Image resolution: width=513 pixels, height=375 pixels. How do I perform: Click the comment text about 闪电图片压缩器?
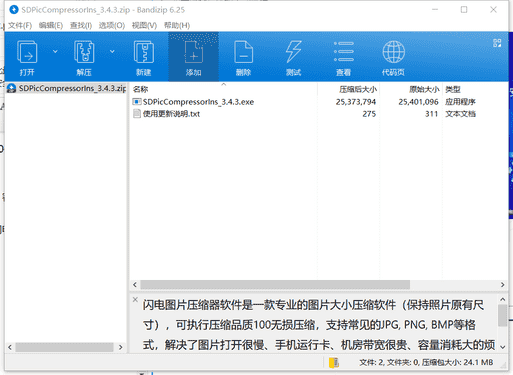click(x=319, y=325)
